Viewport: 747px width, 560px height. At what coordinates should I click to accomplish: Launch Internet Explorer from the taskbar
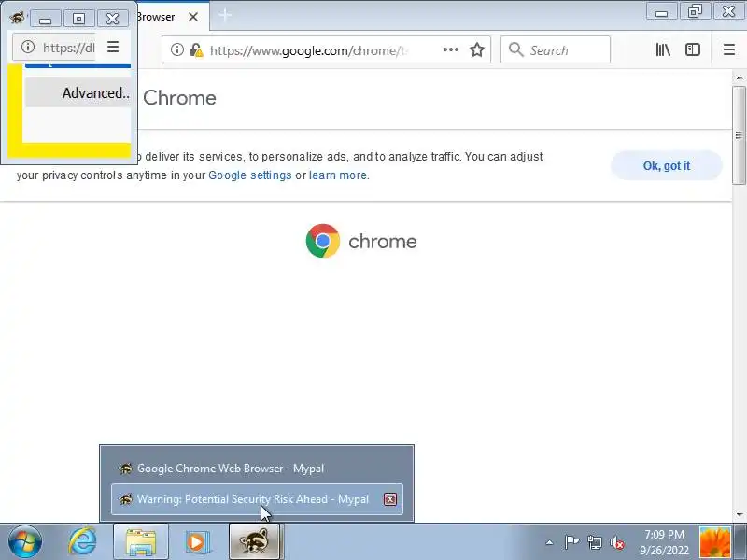click(x=82, y=542)
